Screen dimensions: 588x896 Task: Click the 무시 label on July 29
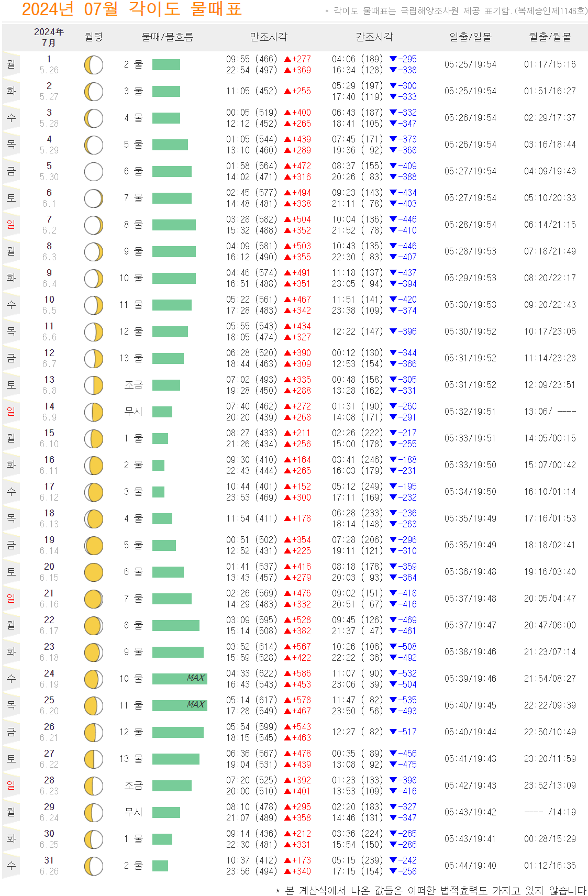pyautogui.click(x=134, y=813)
